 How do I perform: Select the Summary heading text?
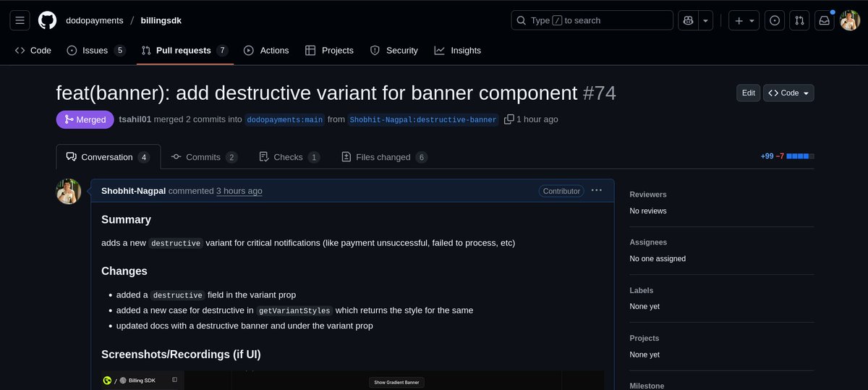pos(126,219)
